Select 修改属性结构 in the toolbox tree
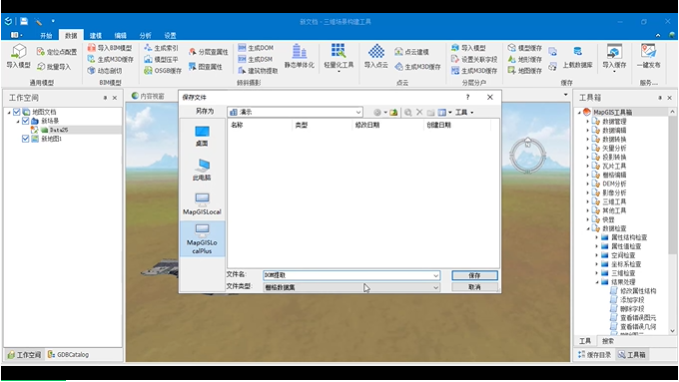The width and height of the screenshot is (679, 382). [637, 291]
